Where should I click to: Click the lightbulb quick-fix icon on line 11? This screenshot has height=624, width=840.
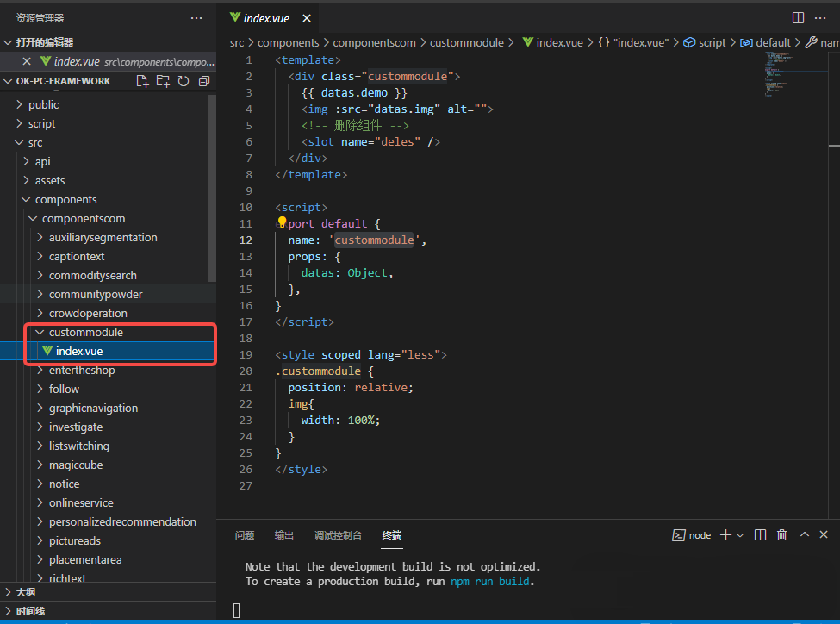tap(282, 222)
